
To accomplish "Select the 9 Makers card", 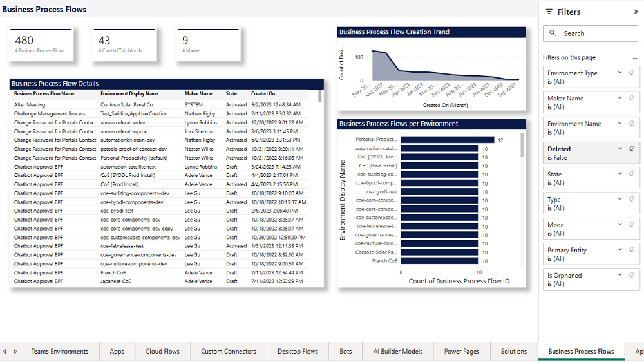I will pyautogui.click(x=208, y=45).
